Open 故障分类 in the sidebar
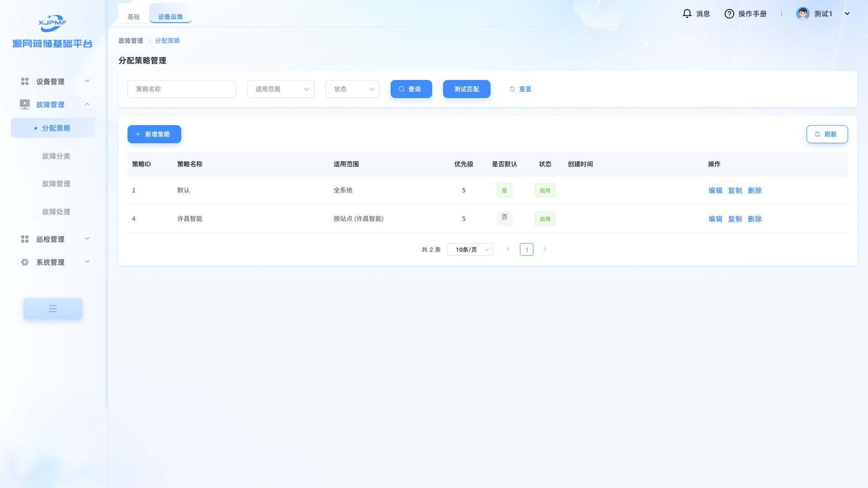The height and width of the screenshot is (488, 868). pos(56,156)
